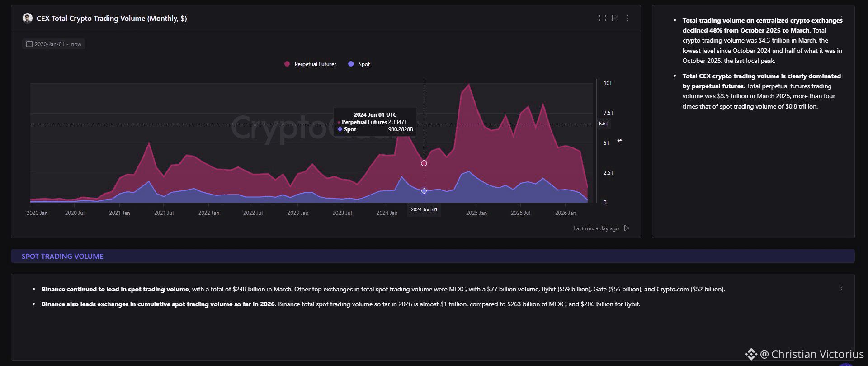Click the tooltip value 2.3347T
This screenshot has width=868, height=366.
(398, 122)
